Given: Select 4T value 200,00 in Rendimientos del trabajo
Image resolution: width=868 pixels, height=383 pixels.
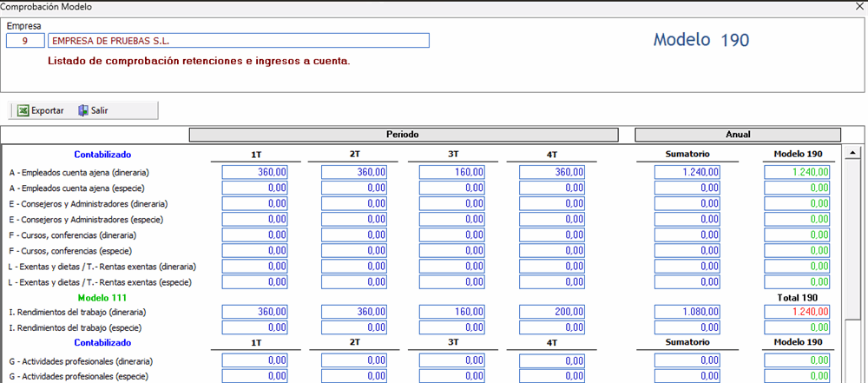Looking at the screenshot, I should tap(552, 312).
